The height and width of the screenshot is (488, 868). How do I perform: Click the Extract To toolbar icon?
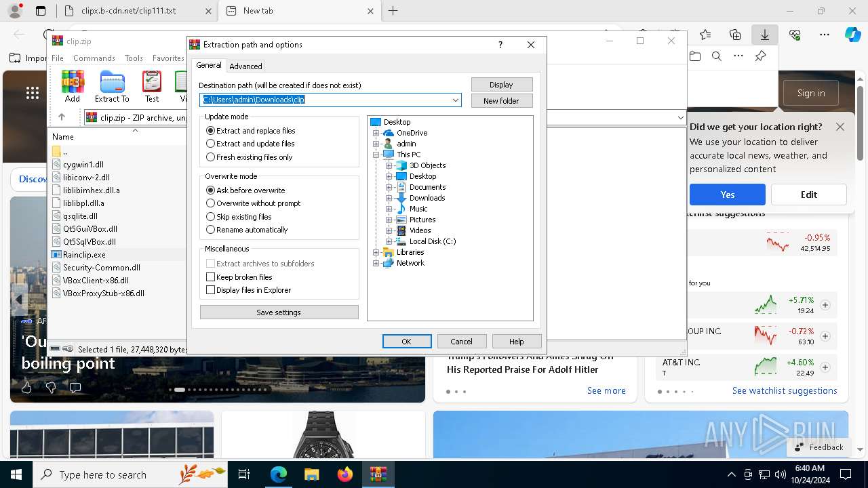(x=112, y=81)
